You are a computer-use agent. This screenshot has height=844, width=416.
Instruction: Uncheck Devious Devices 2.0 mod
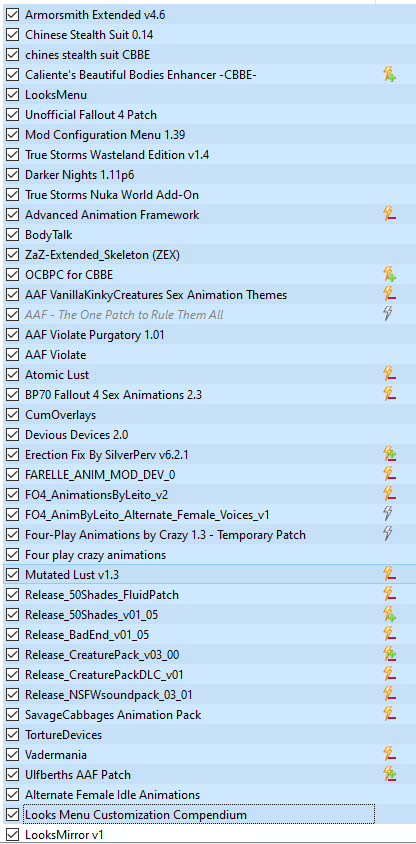point(12,434)
